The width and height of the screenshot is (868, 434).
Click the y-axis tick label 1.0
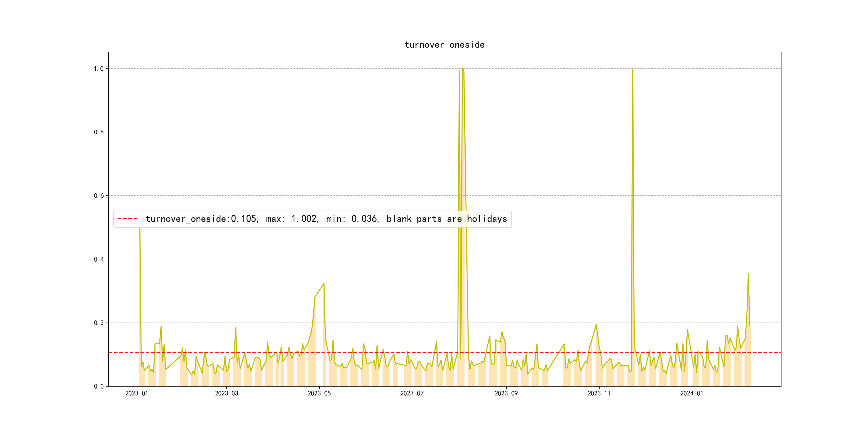[x=98, y=69]
